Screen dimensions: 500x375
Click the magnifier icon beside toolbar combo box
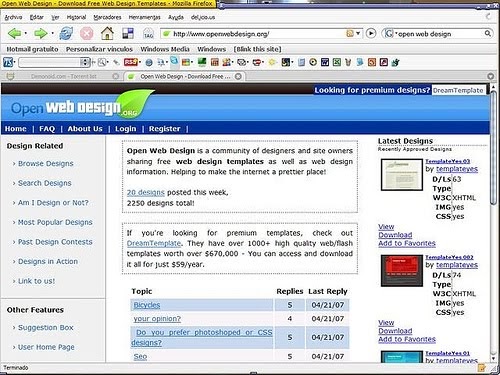pyautogui.click(x=102, y=62)
